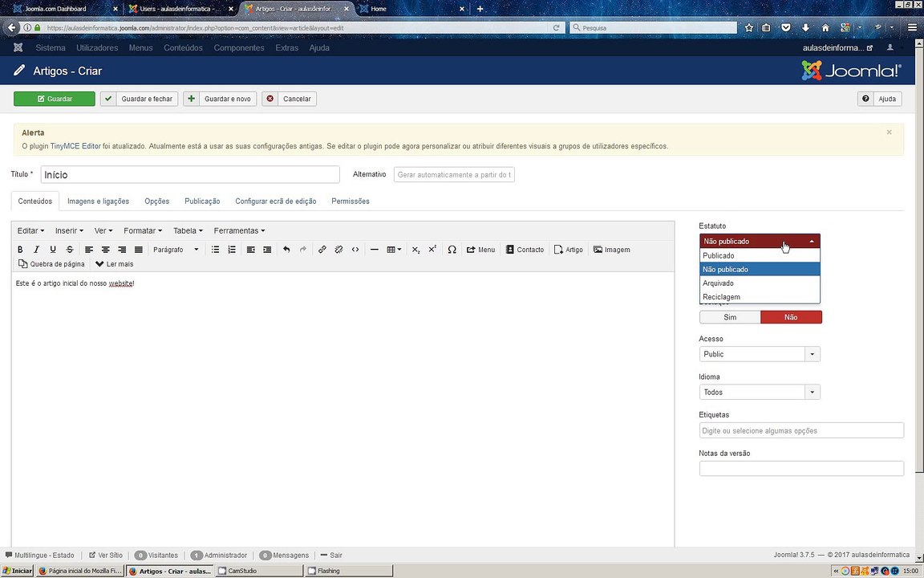The width and height of the screenshot is (924, 578).
Task: Toggle bold formatting in editor
Action: point(20,250)
